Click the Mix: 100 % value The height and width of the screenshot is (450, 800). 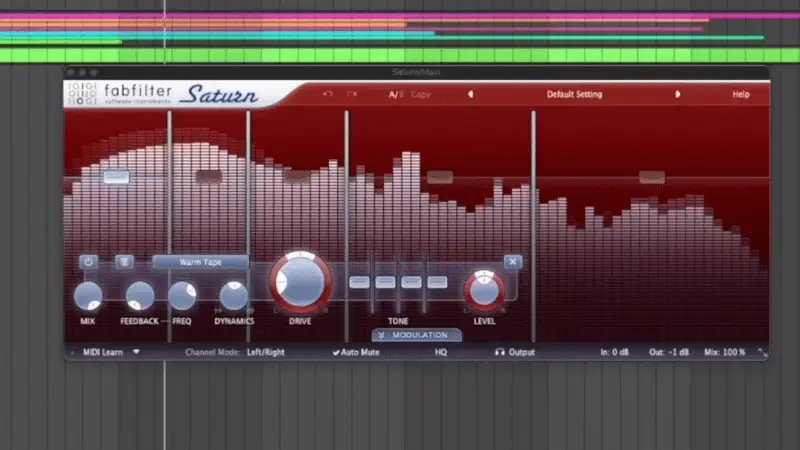(x=724, y=352)
